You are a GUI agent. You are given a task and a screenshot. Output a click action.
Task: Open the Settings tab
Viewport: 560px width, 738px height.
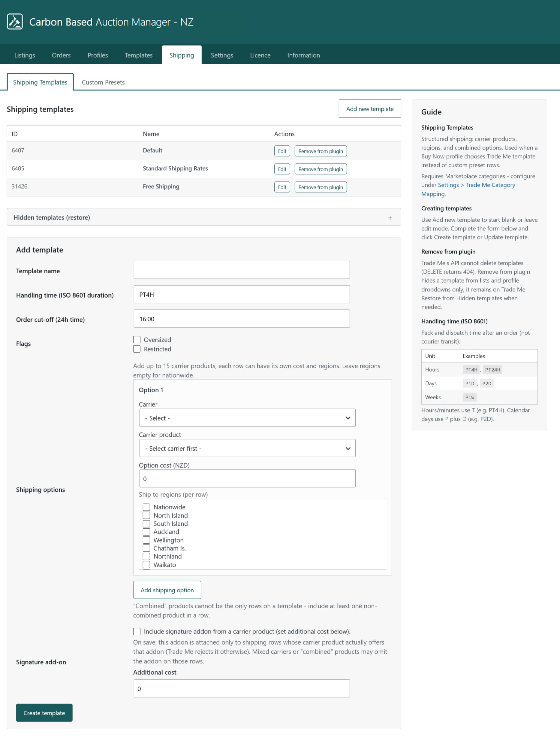coord(222,55)
